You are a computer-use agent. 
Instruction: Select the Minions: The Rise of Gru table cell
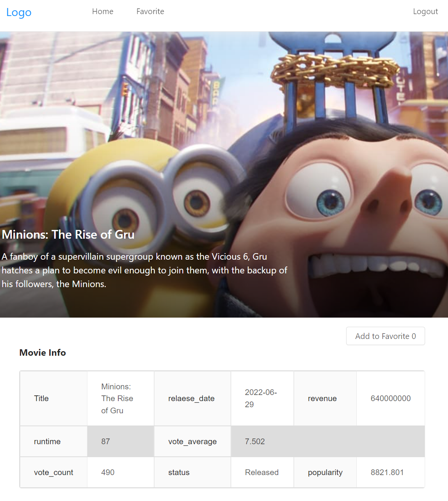tap(121, 398)
